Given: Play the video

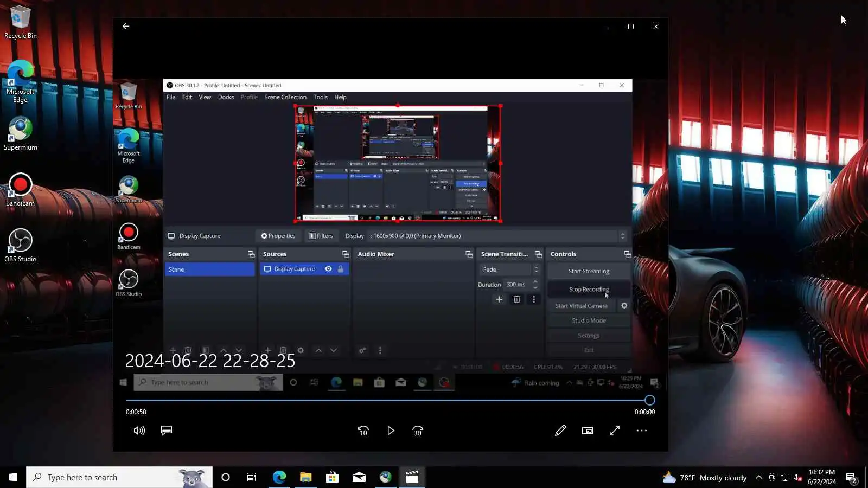Looking at the screenshot, I should [391, 431].
